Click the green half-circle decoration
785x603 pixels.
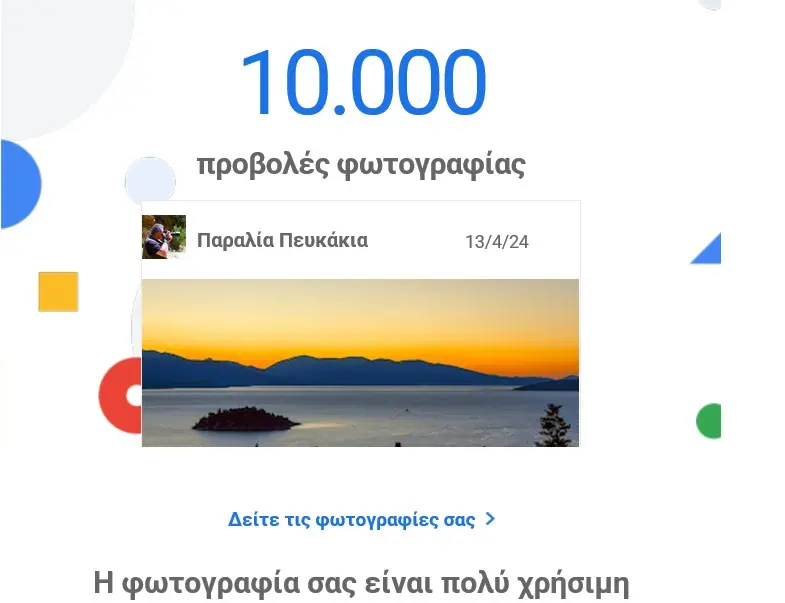click(708, 421)
